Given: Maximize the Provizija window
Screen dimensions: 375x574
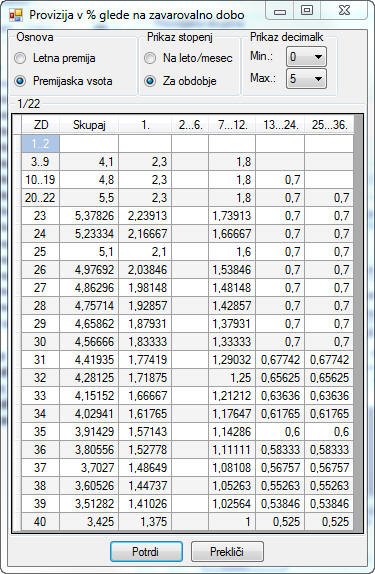Looking at the screenshot, I should click(307, 10).
